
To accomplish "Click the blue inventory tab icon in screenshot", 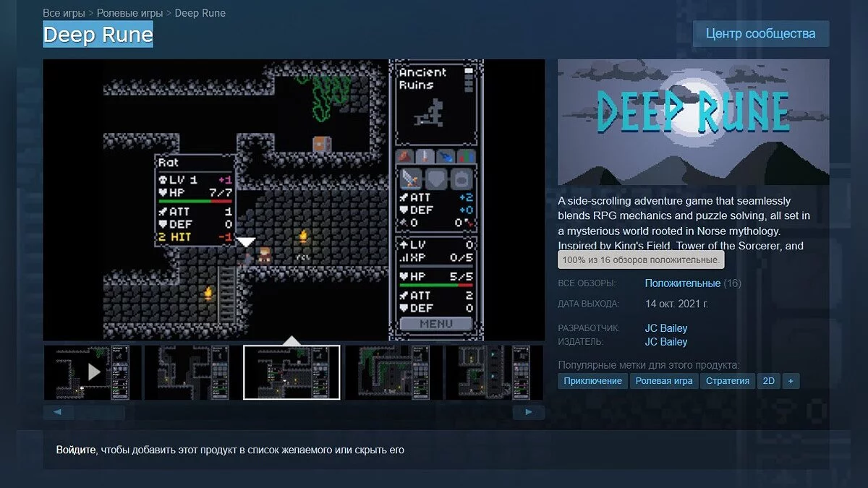I will pyautogui.click(x=446, y=155).
